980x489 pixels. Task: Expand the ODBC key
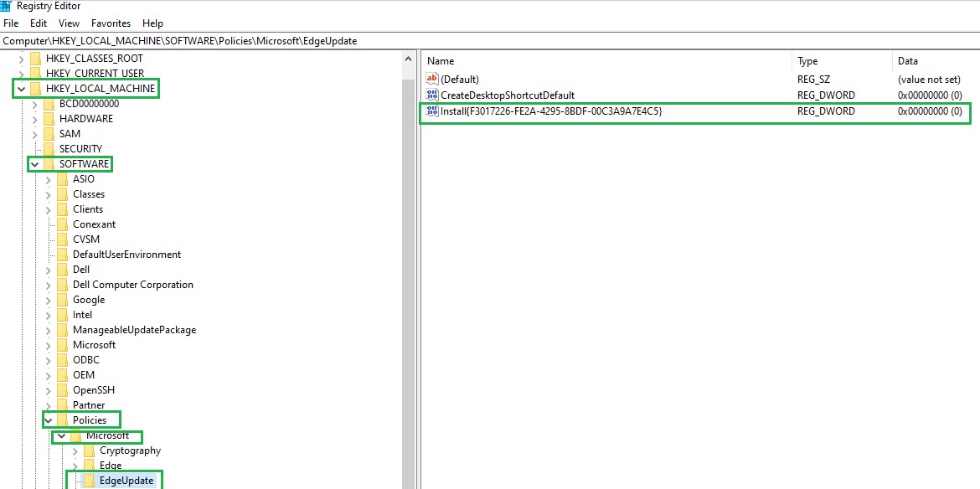(x=49, y=360)
